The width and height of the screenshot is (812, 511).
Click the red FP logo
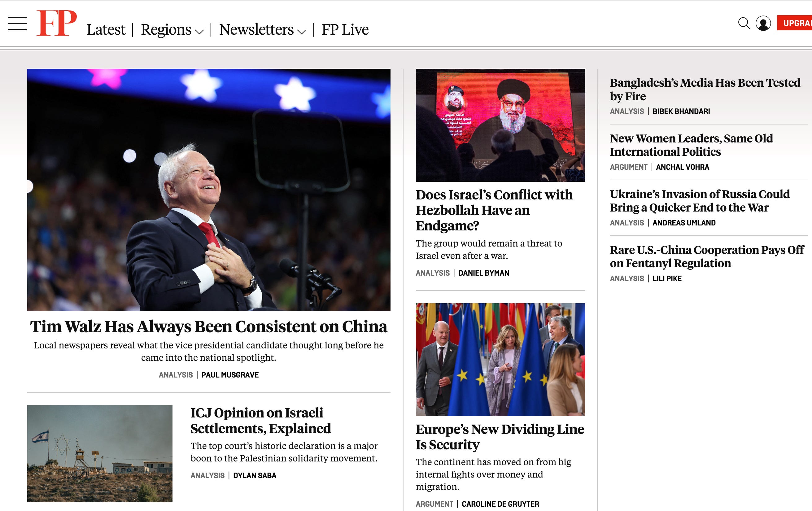coord(57,23)
